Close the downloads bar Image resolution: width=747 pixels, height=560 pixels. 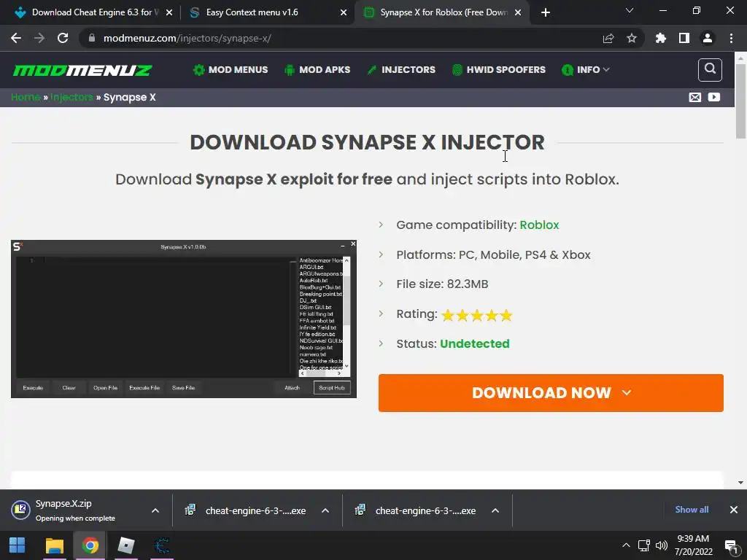(x=734, y=510)
